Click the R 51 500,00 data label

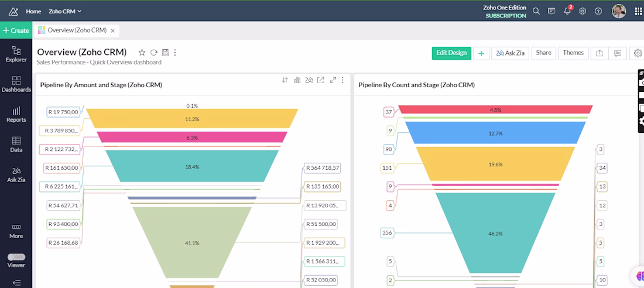click(x=321, y=224)
